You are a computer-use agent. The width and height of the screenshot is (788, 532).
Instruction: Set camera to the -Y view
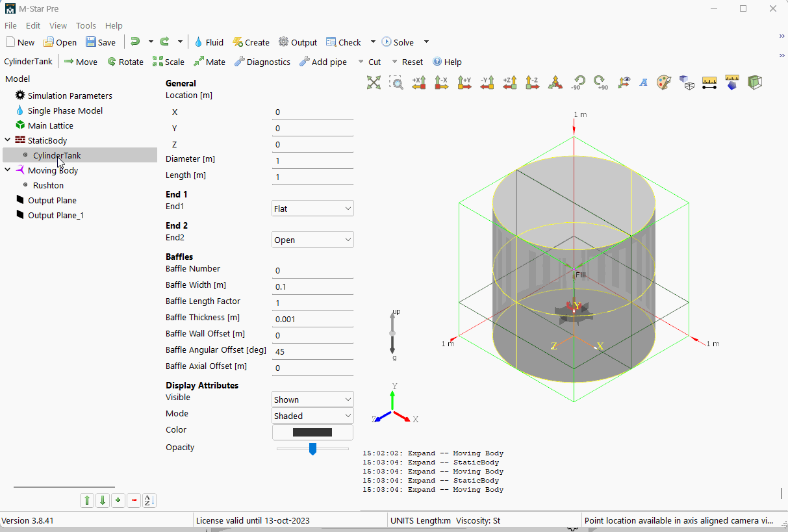point(487,82)
